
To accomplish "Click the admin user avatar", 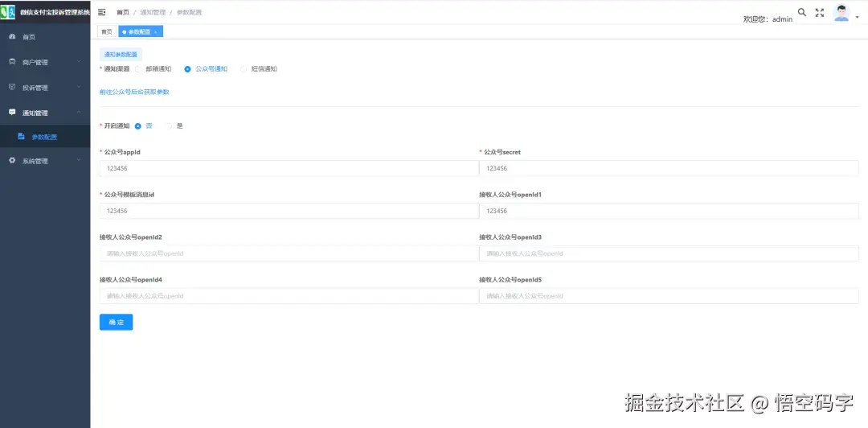I will point(841,14).
